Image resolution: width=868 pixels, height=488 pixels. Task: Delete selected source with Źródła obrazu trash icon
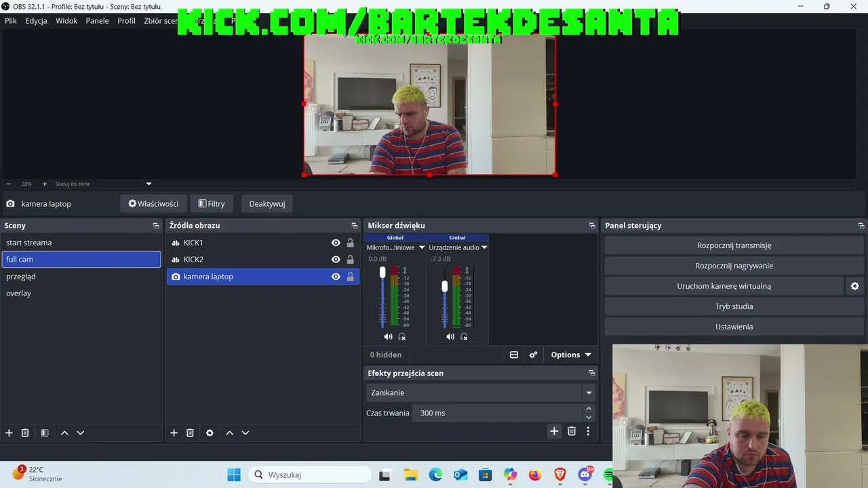190,432
